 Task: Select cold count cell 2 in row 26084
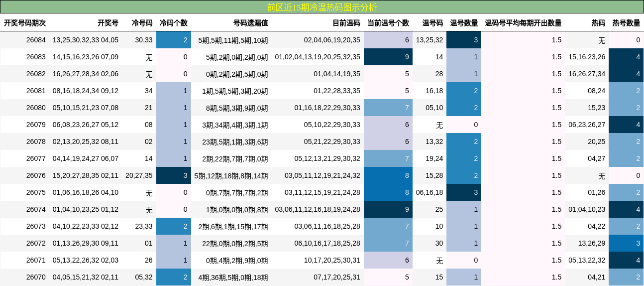(174, 40)
